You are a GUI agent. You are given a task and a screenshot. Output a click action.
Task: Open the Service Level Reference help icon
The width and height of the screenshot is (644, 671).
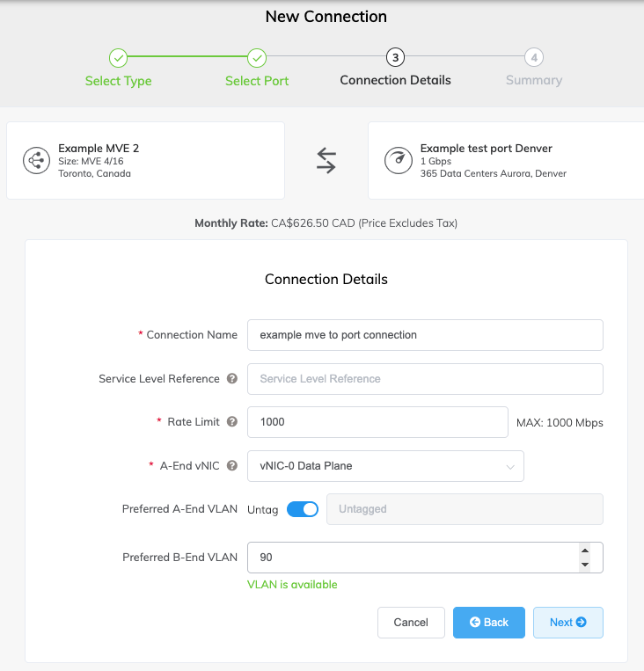(232, 379)
